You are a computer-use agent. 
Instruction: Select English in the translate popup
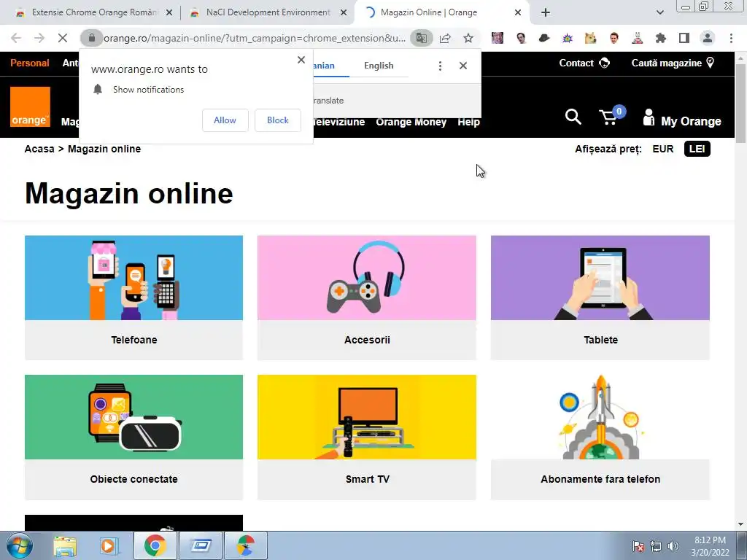pyautogui.click(x=379, y=66)
